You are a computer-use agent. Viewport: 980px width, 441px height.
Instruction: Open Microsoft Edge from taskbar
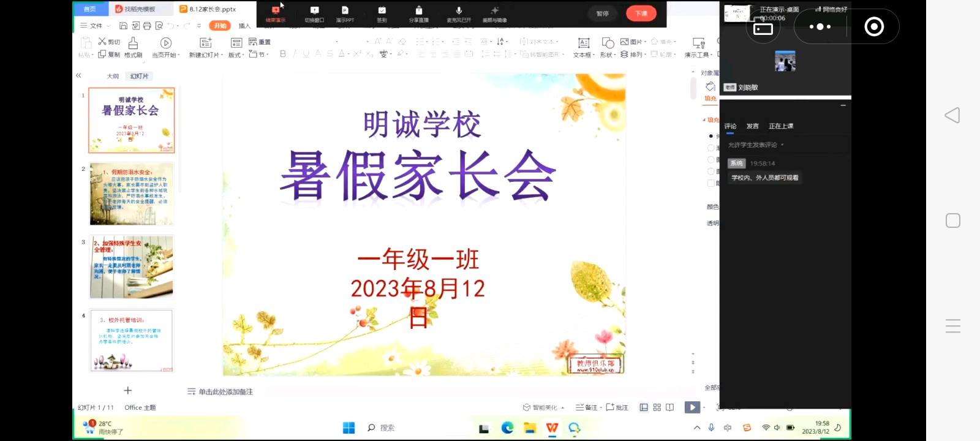point(507,428)
